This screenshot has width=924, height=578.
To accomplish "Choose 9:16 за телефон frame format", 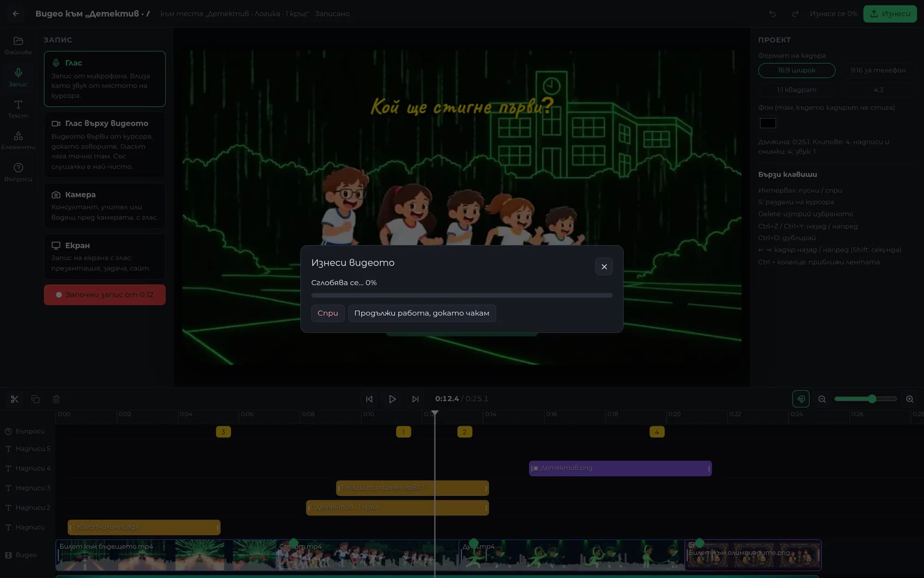I will click(878, 70).
